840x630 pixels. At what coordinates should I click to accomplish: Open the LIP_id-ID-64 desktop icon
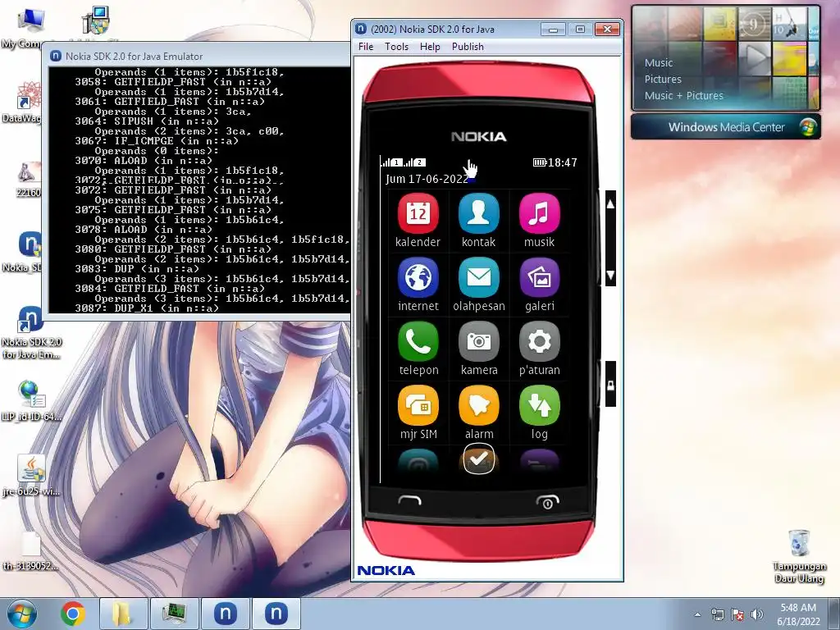pyautogui.click(x=30, y=400)
